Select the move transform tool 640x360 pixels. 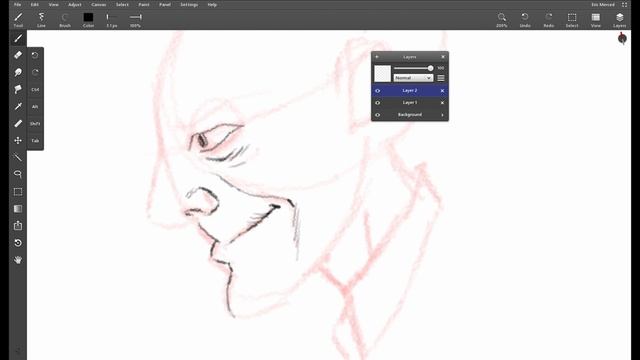(18, 140)
